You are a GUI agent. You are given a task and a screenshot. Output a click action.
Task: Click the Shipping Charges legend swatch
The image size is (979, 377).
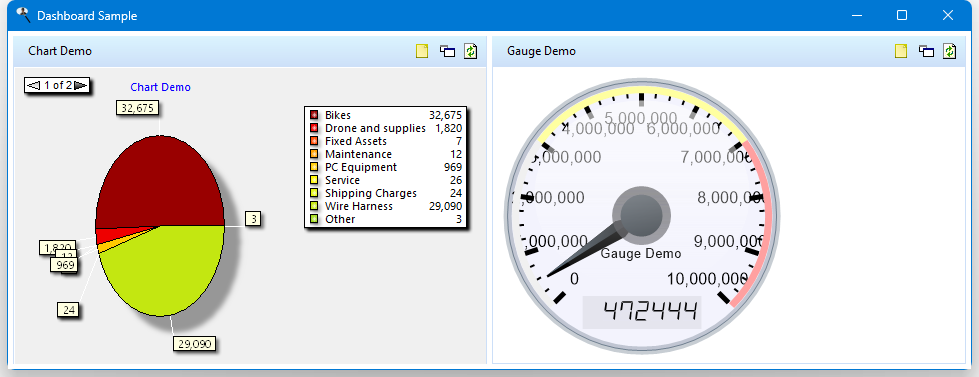[313, 193]
